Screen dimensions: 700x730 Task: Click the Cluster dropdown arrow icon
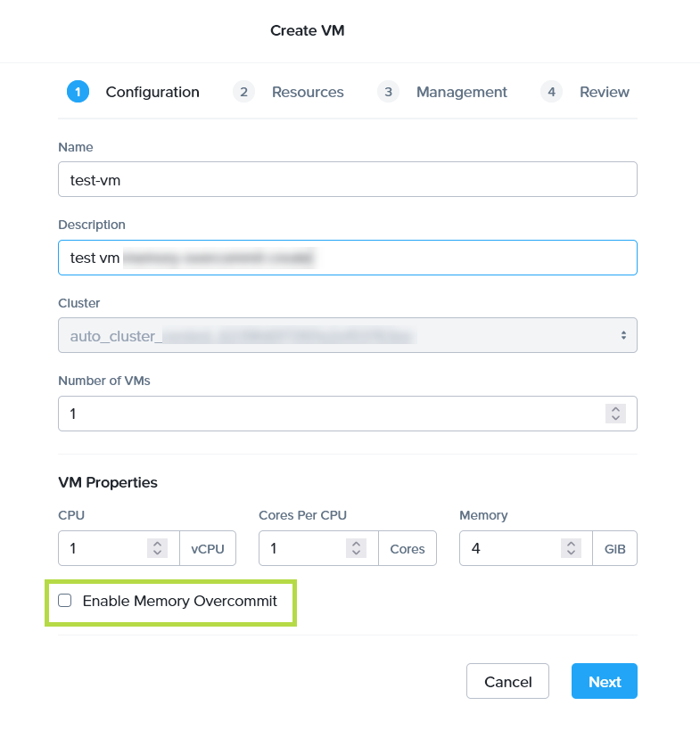coord(623,335)
